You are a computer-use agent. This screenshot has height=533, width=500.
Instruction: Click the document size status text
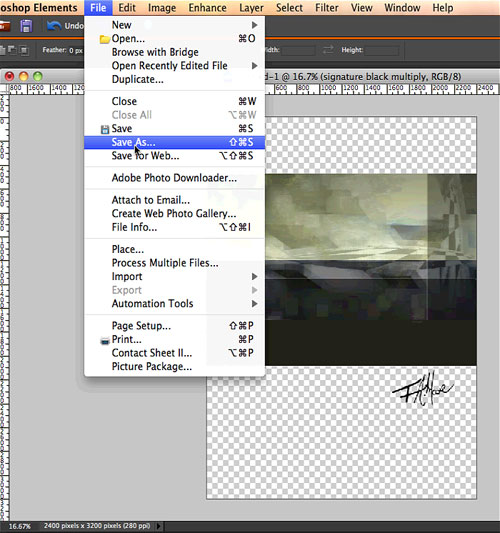(97, 526)
